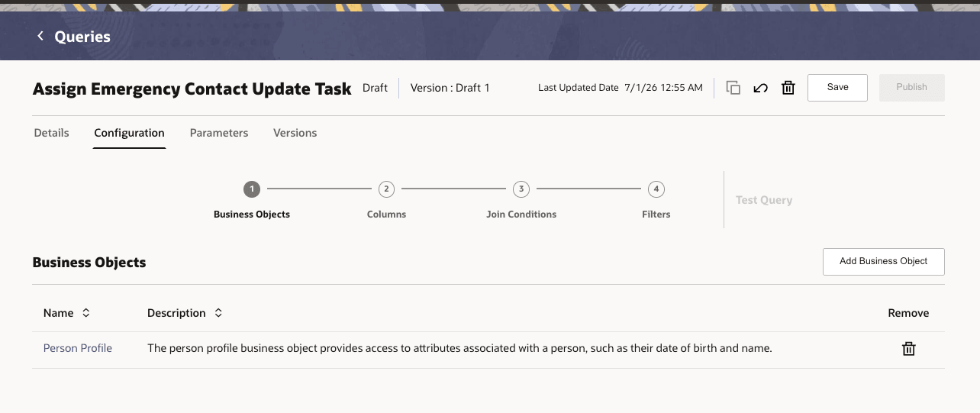The width and height of the screenshot is (980, 413).
Task: Click the duplicate query icon
Action: 733,88
